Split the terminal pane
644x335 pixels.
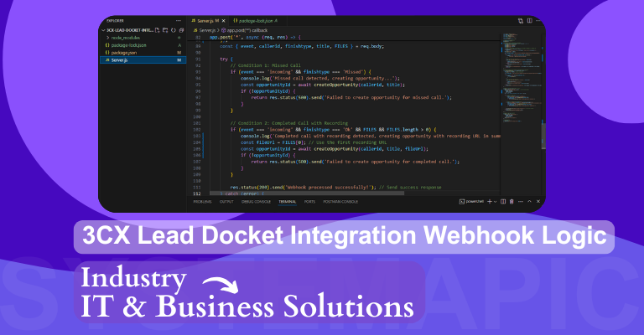[x=503, y=202]
